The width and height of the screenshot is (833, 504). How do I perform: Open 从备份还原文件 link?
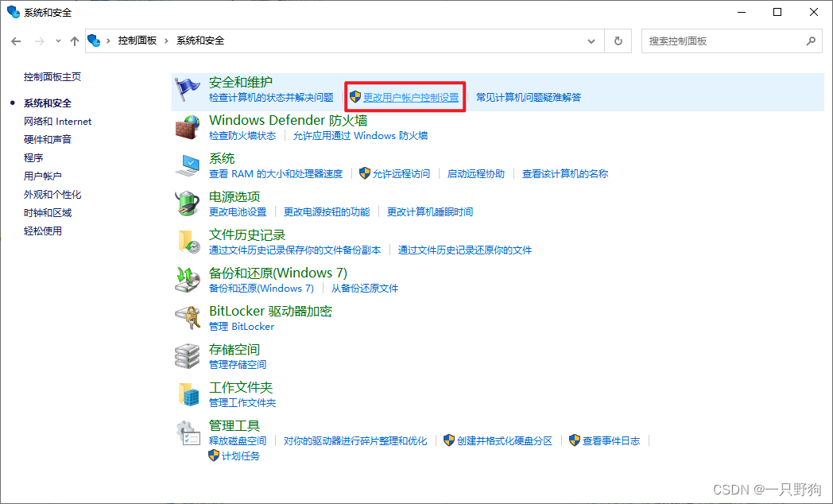pos(364,289)
